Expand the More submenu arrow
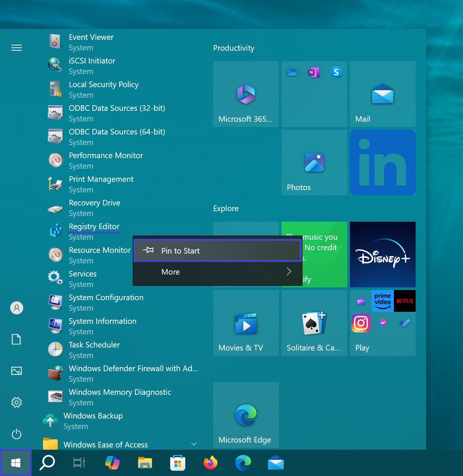 289,272
